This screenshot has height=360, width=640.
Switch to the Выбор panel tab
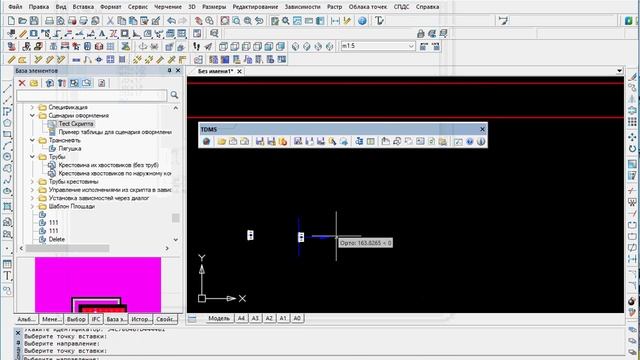pos(76,319)
